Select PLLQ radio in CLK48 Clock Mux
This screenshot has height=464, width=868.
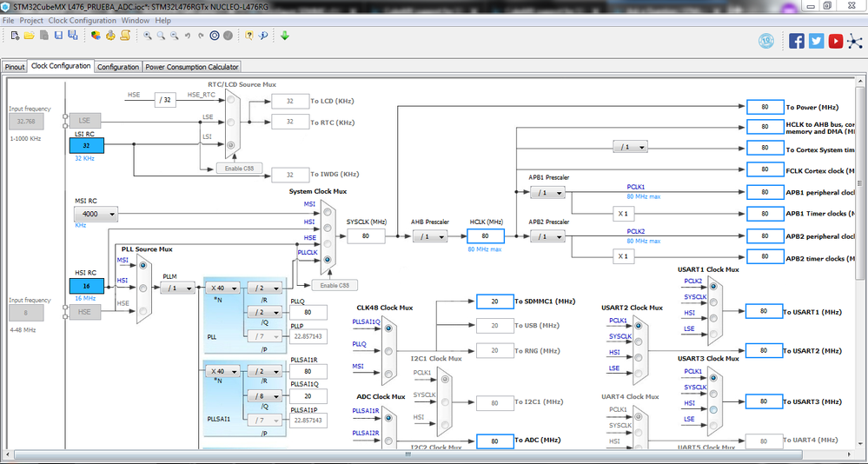click(388, 351)
